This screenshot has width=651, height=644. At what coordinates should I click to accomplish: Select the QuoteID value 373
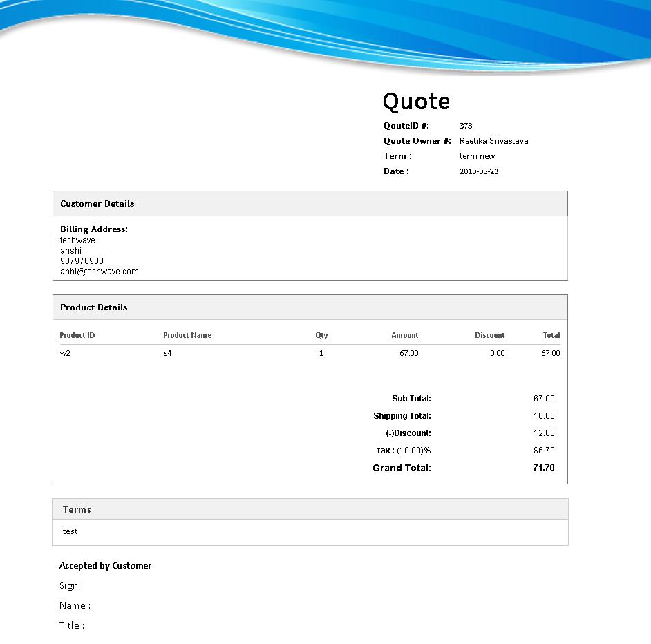pyautogui.click(x=466, y=126)
